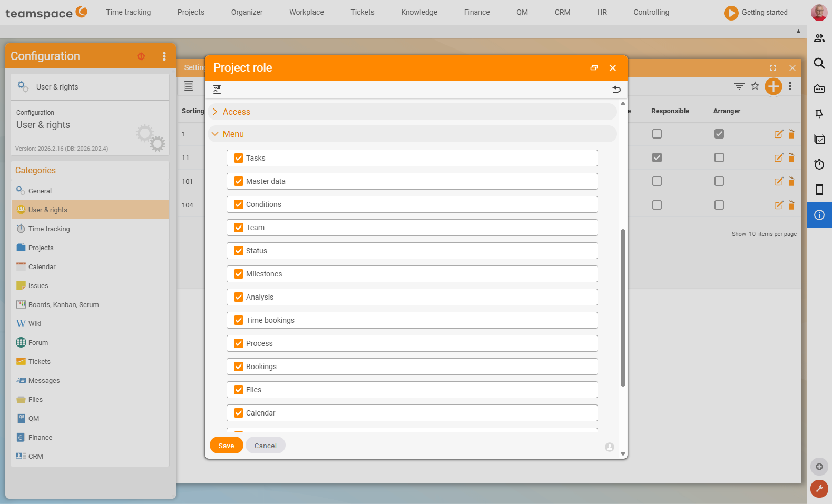
Task: Click the edit icon in row 1
Action: [779, 134]
